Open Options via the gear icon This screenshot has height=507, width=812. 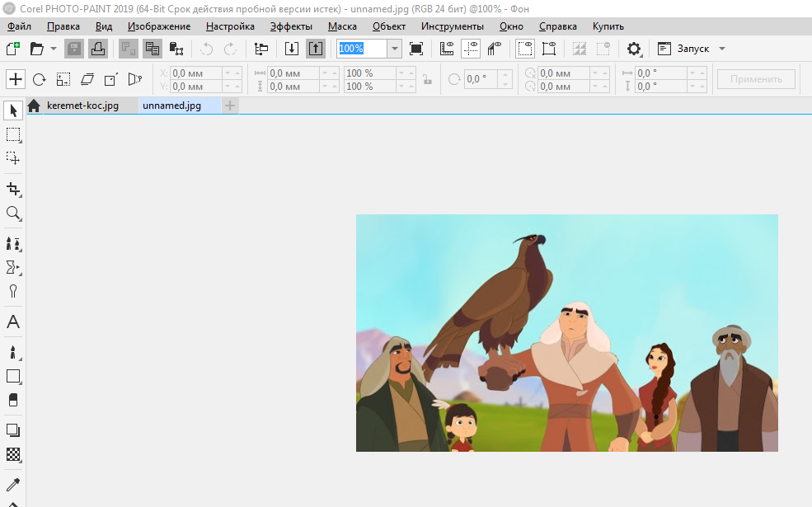634,49
